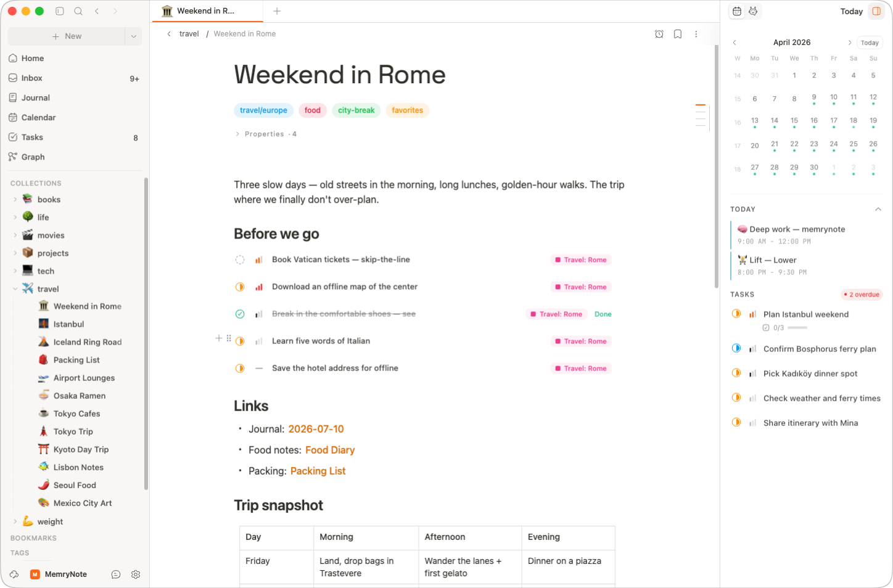Open the Food Diary link

click(330, 450)
